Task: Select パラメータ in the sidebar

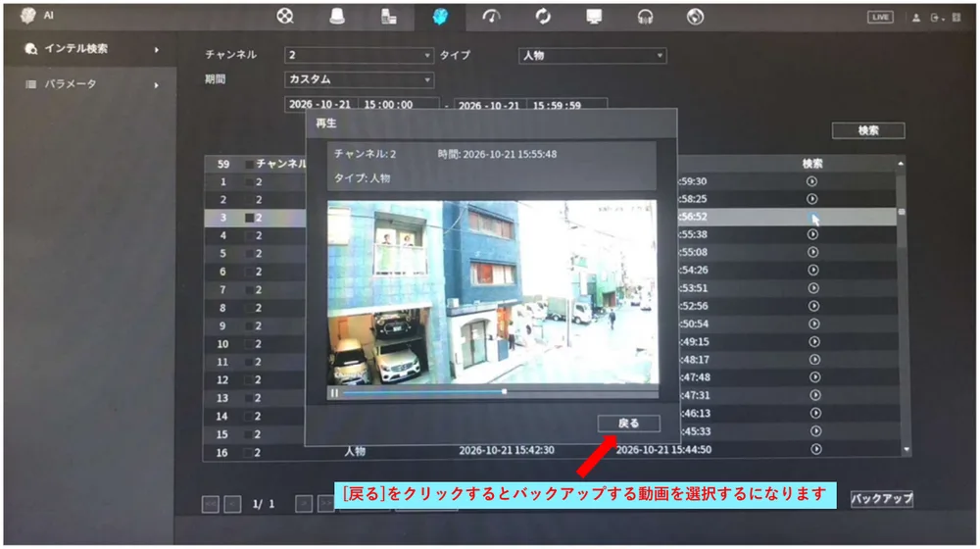Action: (70, 84)
